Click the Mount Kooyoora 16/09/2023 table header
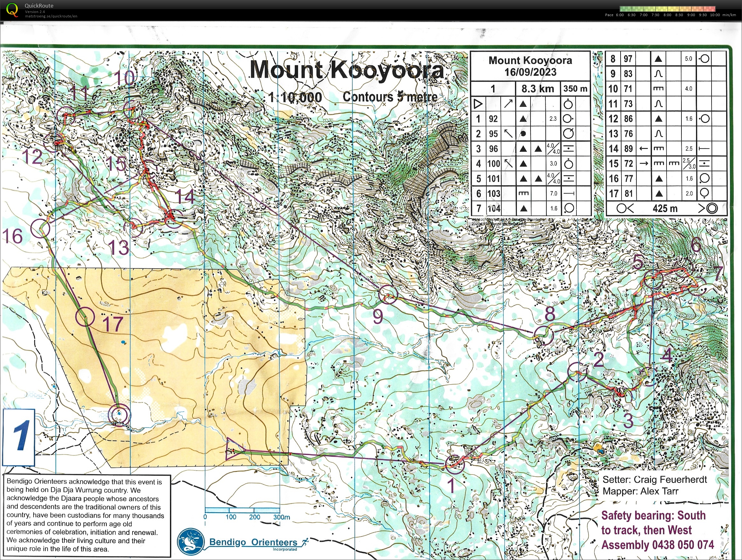The image size is (742, 560). pyautogui.click(x=530, y=66)
